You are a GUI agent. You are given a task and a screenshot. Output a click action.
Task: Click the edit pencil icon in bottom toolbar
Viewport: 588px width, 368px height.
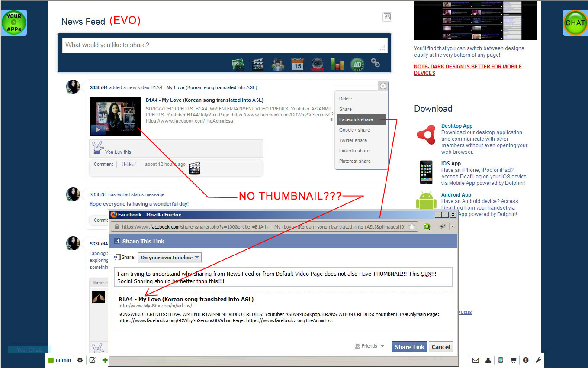[x=92, y=360]
